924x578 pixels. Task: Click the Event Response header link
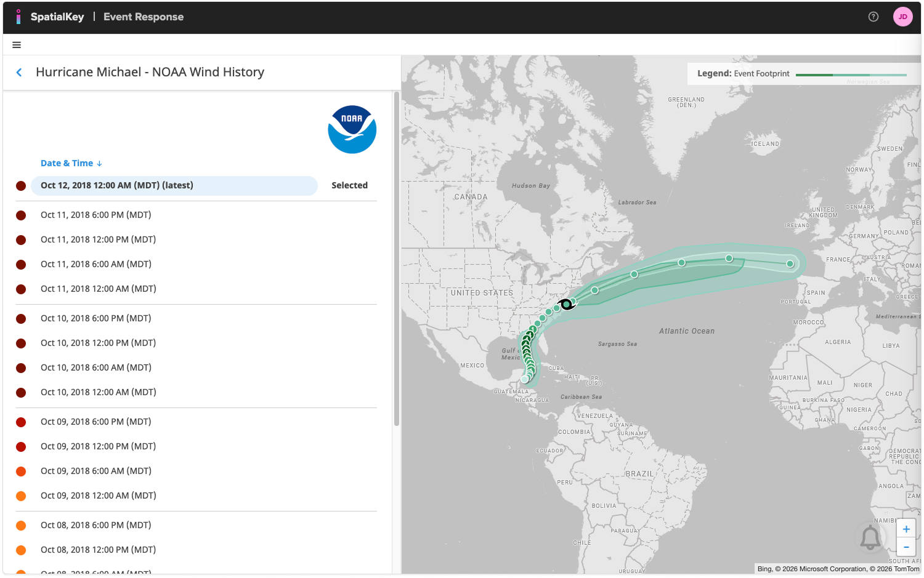(143, 17)
